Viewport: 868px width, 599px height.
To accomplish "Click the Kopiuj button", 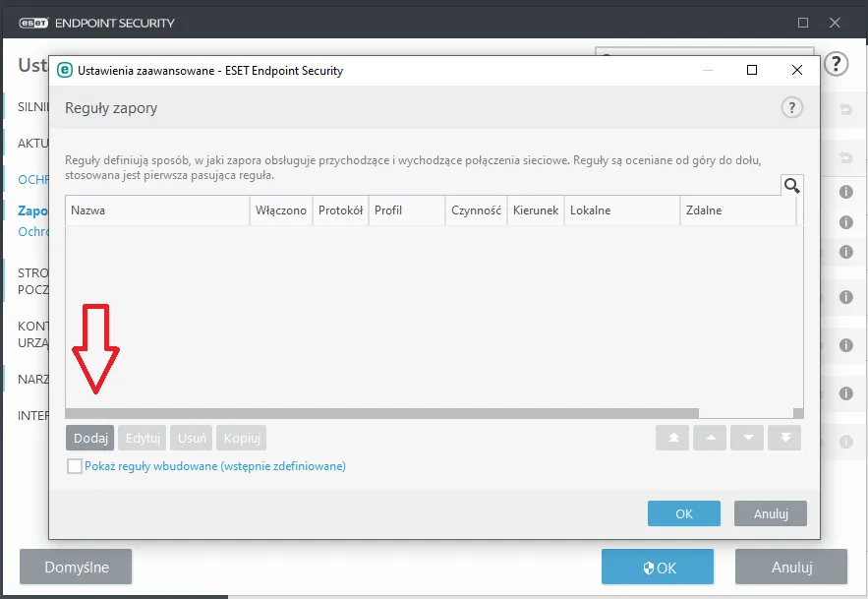I will pos(242,439).
